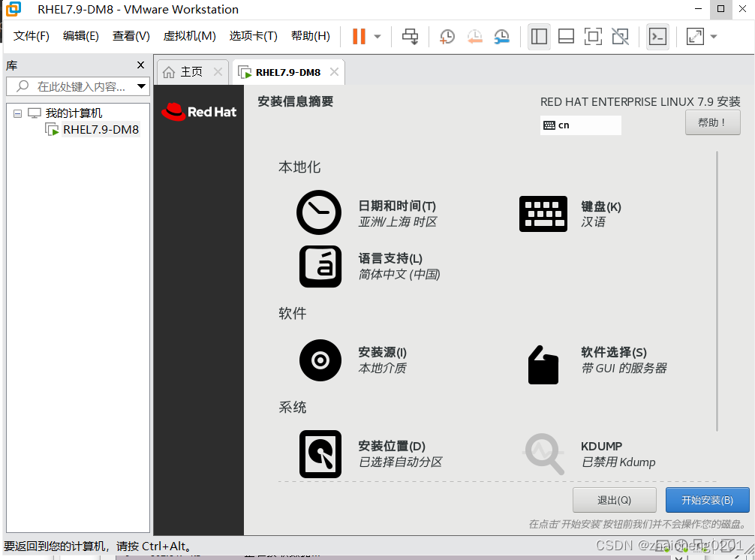
Task: Click the Unity mode toolbar icon
Action: 620,36
